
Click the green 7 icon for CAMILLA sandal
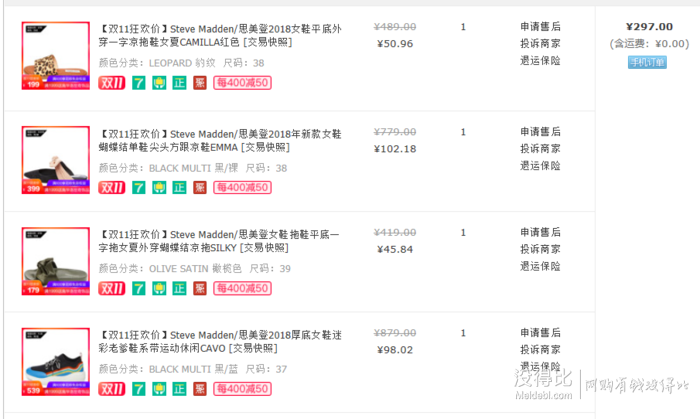(139, 83)
